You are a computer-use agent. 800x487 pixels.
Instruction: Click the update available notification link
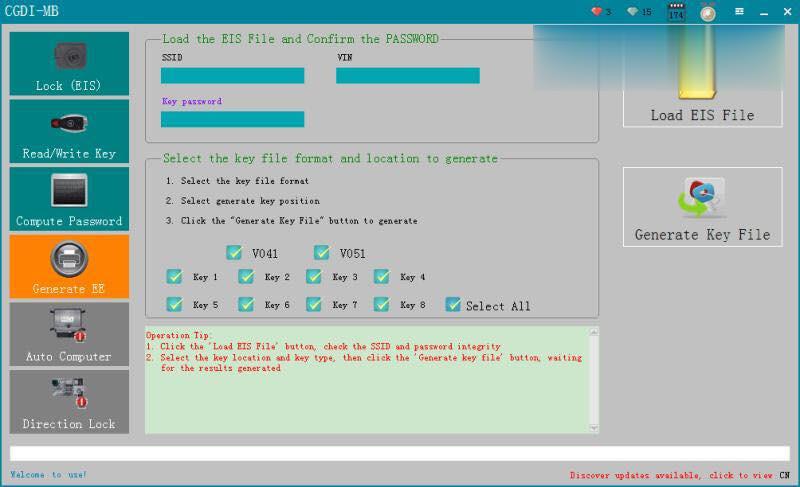coord(671,475)
